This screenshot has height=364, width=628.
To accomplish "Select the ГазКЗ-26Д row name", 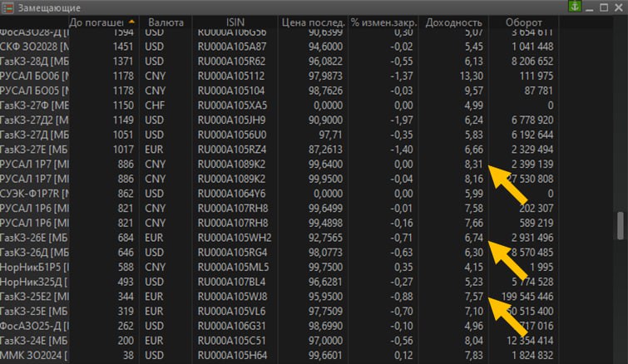I will coord(34,253).
